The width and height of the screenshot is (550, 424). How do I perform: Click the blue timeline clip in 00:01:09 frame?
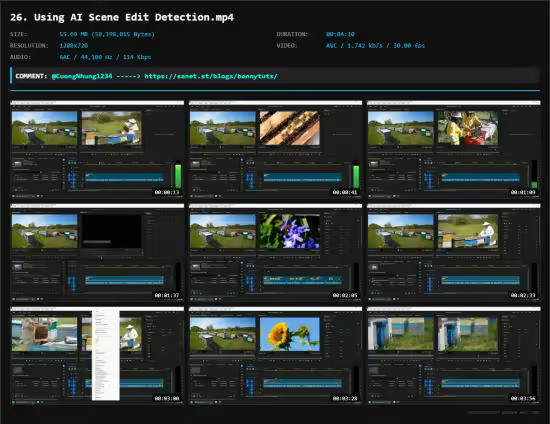coord(481,177)
